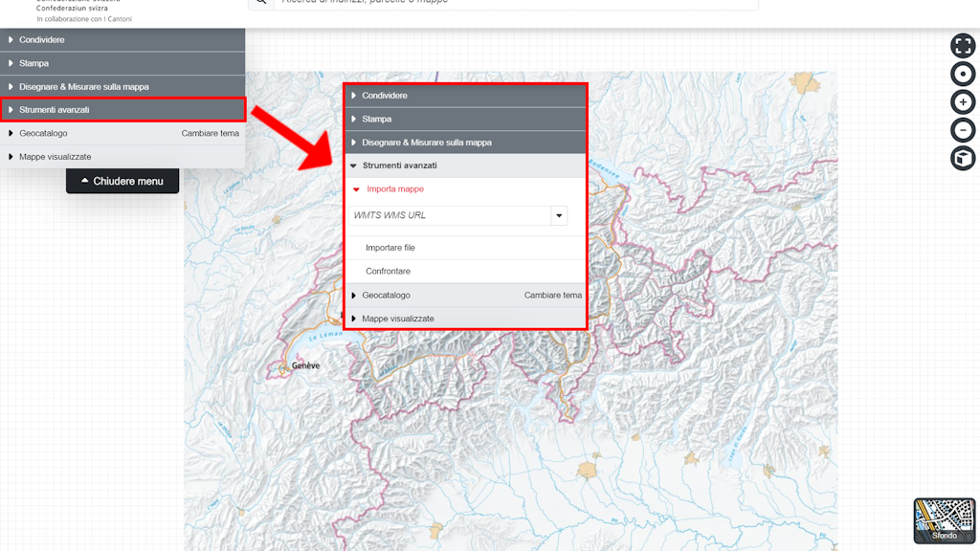Screen dimensions: 980x551
Task: Open the Sfondo background map selector
Action: 944,521
